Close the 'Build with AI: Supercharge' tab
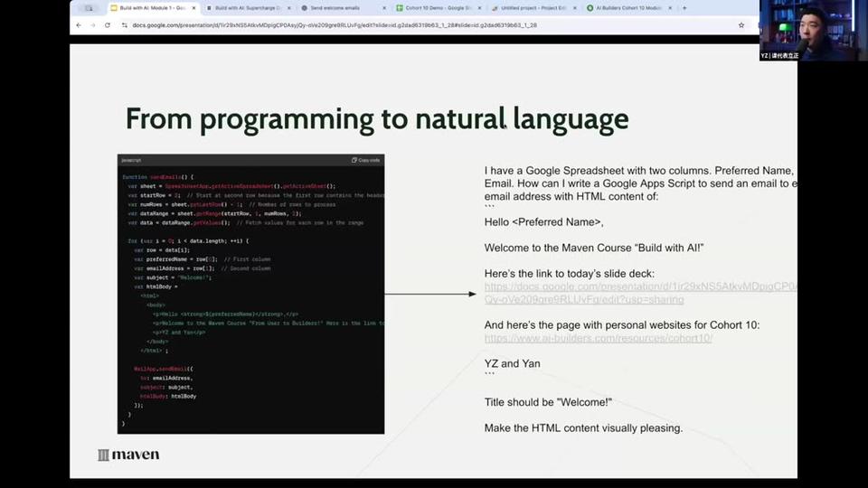This screenshot has height=488, width=868. coord(289,8)
